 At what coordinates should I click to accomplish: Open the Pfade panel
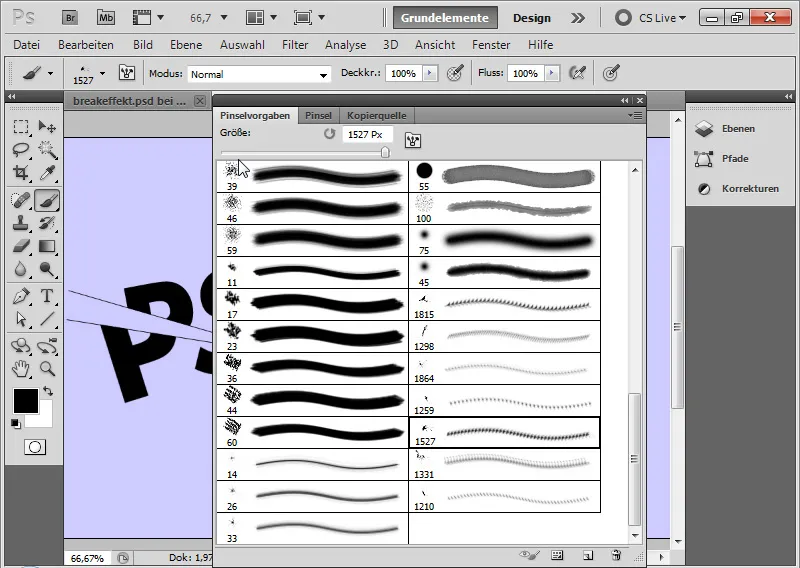(x=733, y=159)
